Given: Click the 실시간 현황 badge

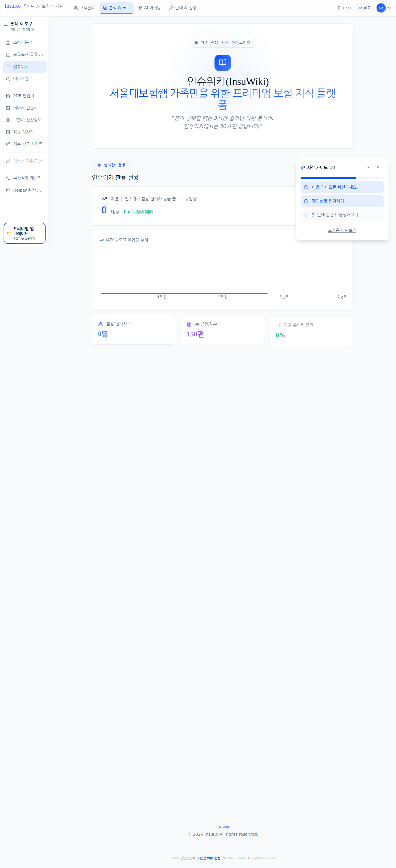Looking at the screenshot, I should 112,165.
